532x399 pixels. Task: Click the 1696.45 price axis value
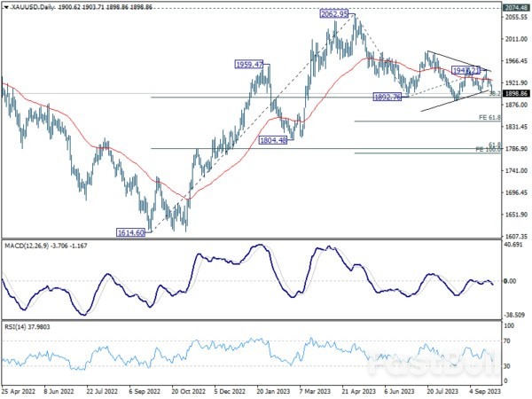(516, 192)
